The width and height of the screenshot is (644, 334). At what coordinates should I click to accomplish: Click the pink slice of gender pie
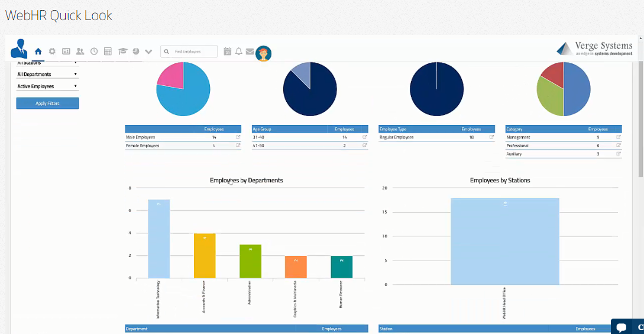[171, 76]
